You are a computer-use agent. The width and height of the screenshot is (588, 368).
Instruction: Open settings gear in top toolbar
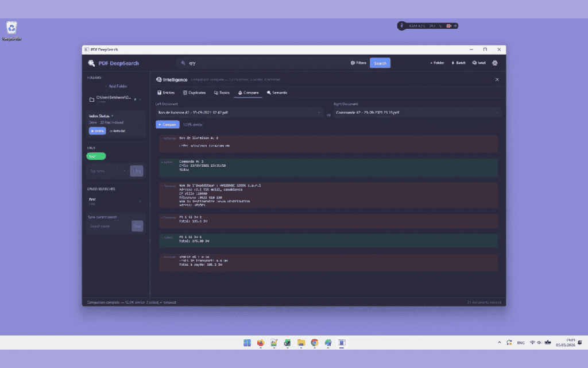pos(495,63)
